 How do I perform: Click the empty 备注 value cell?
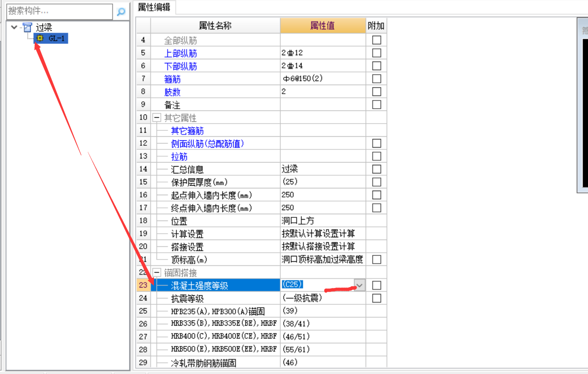pos(323,105)
